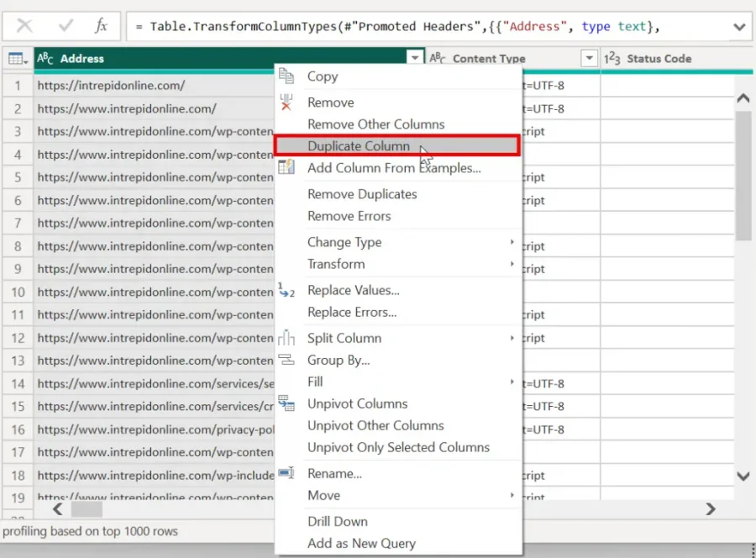
Task: Expand the Fill submenu arrow
Action: (x=512, y=382)
